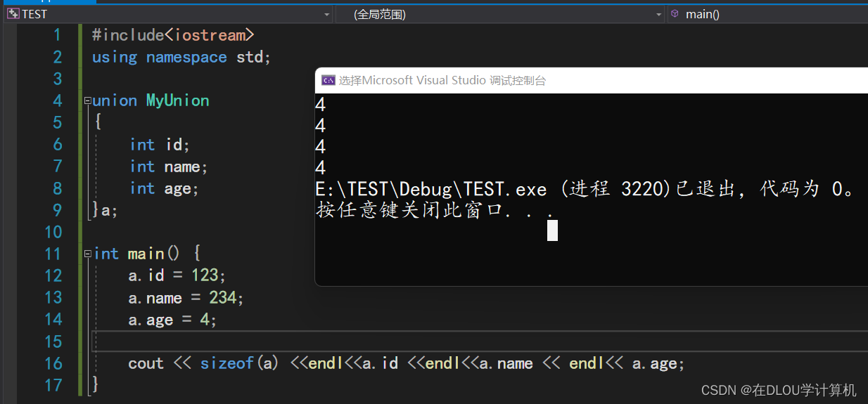This screenshot has width=868, height=404.
Task: Collapse the int main() function block
Action: click(x=87, y=254)
